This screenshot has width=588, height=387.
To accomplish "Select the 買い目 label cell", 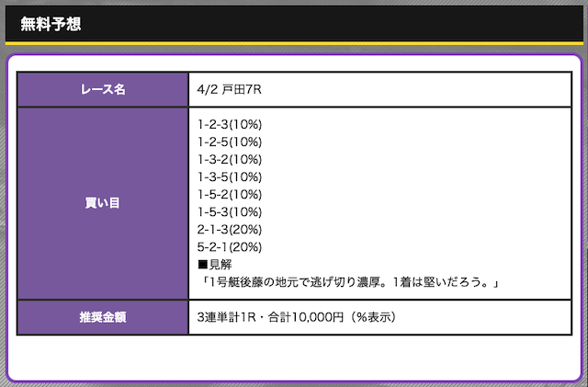I will (102, 202).
